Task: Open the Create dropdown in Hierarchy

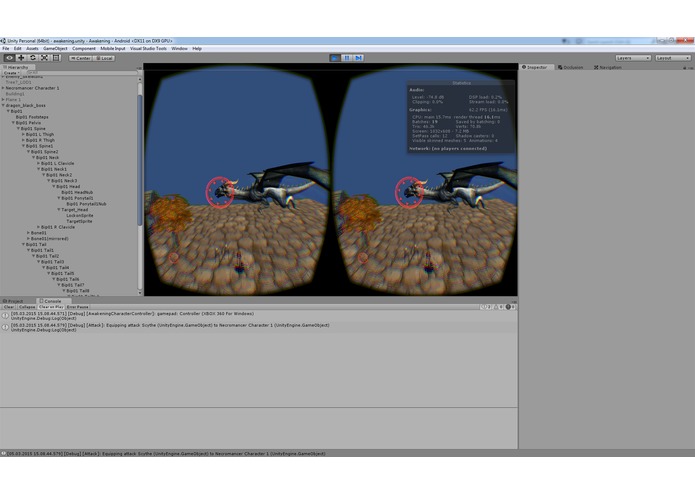Action: point(12,72)
